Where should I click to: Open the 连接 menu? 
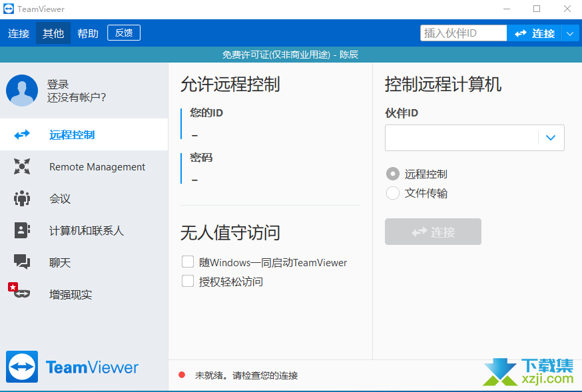tap(19, 33)
